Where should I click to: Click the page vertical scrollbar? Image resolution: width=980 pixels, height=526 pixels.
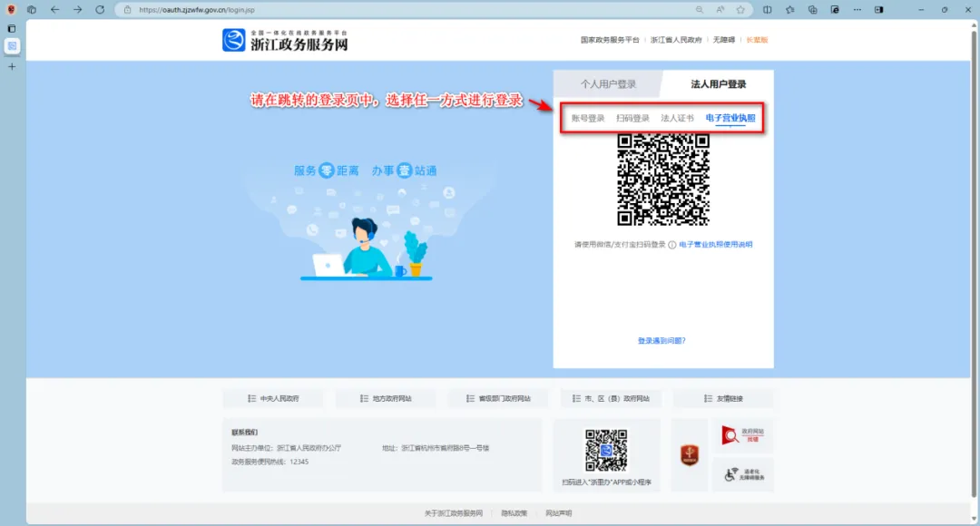[x=973, y=262]
